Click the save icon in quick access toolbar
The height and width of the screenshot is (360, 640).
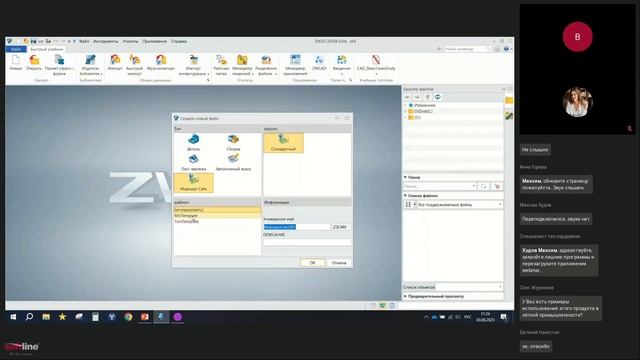coord(33,41)
